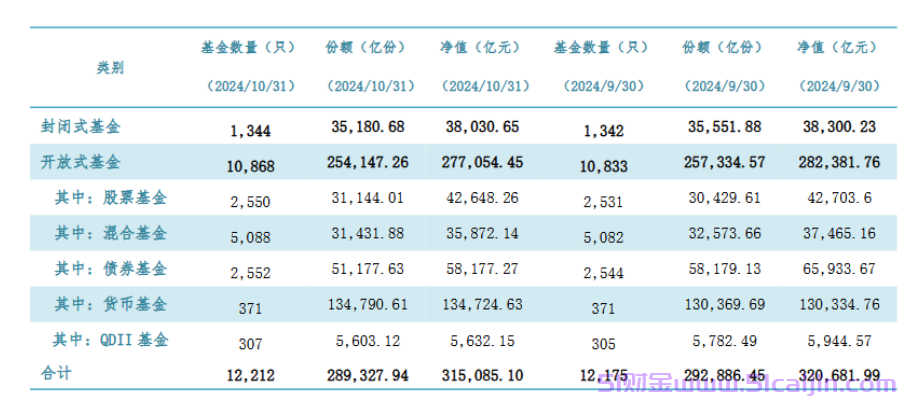This screenshot has width=915, height=412.
Task: Click the value 51,177.63
Action: point(366,268)
